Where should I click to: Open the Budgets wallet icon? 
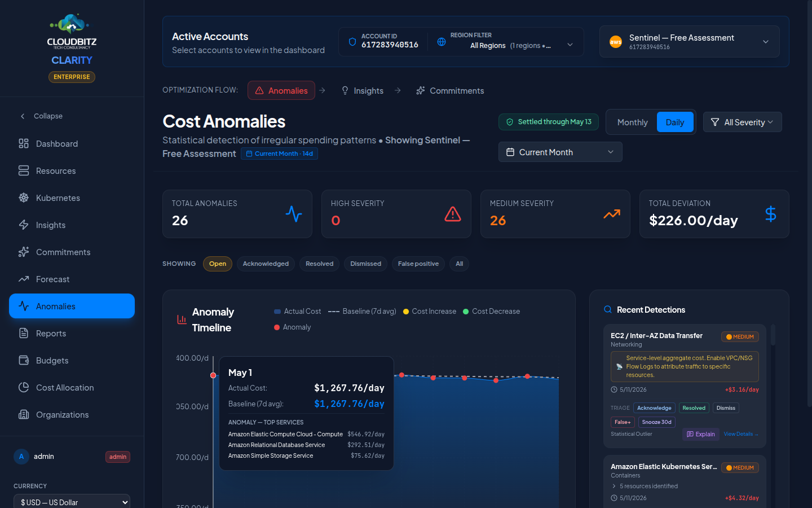(x=24, y=361)
